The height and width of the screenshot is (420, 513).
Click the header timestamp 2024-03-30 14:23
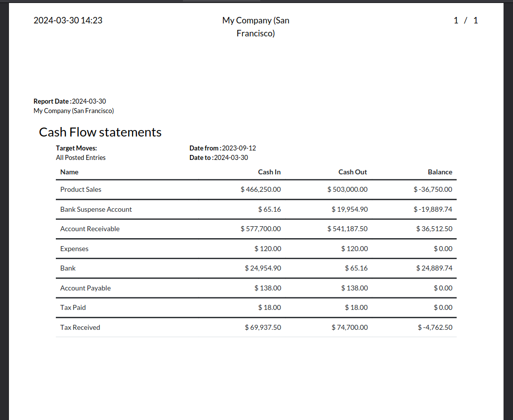(x=68, y=20)
